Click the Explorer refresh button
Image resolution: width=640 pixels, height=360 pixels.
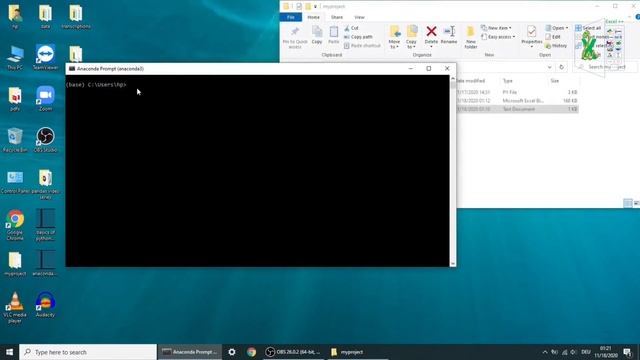562,67
